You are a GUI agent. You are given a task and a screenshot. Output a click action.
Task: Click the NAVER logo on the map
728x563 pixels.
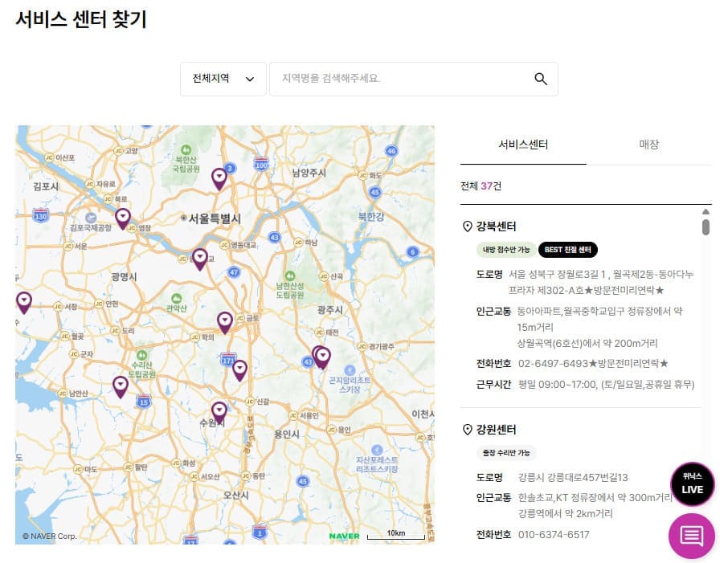pyautogui.click(x=344, y=534)
